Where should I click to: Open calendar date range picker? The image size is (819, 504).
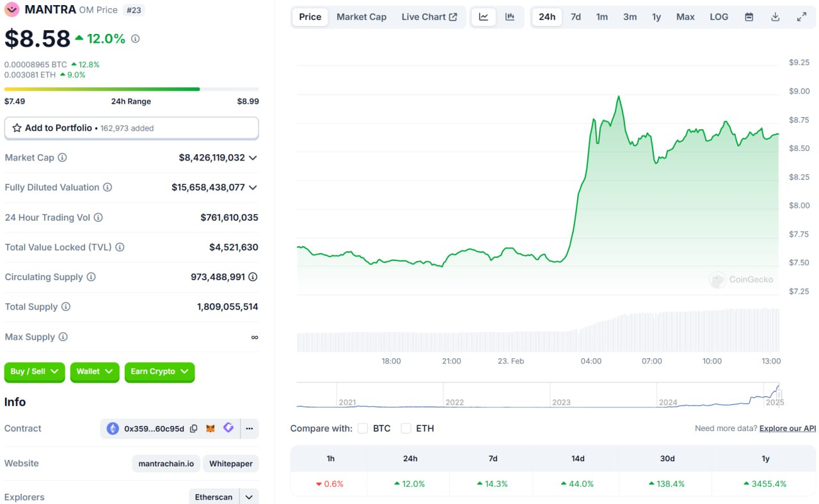pyautogui.click(x=749, y=17)
